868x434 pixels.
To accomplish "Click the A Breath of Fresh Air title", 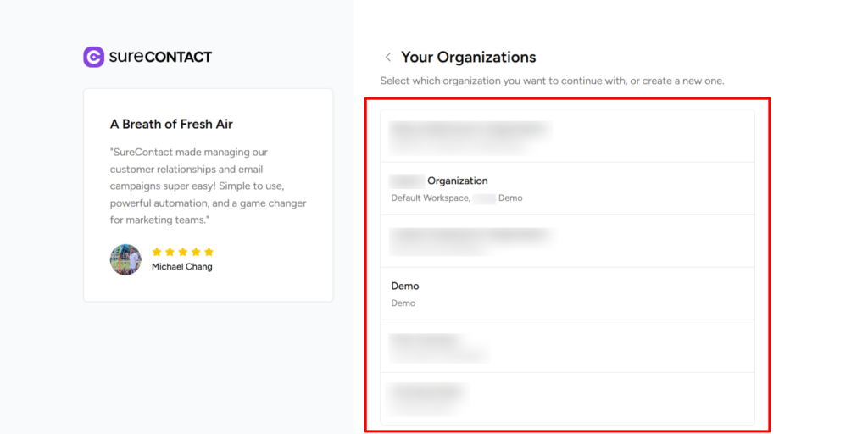I will (x=171, y=124).
